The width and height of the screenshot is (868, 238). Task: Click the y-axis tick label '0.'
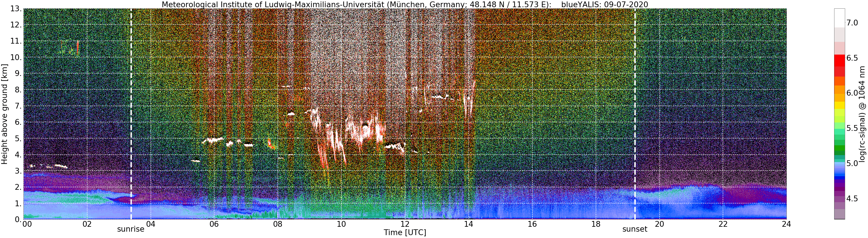18,220
